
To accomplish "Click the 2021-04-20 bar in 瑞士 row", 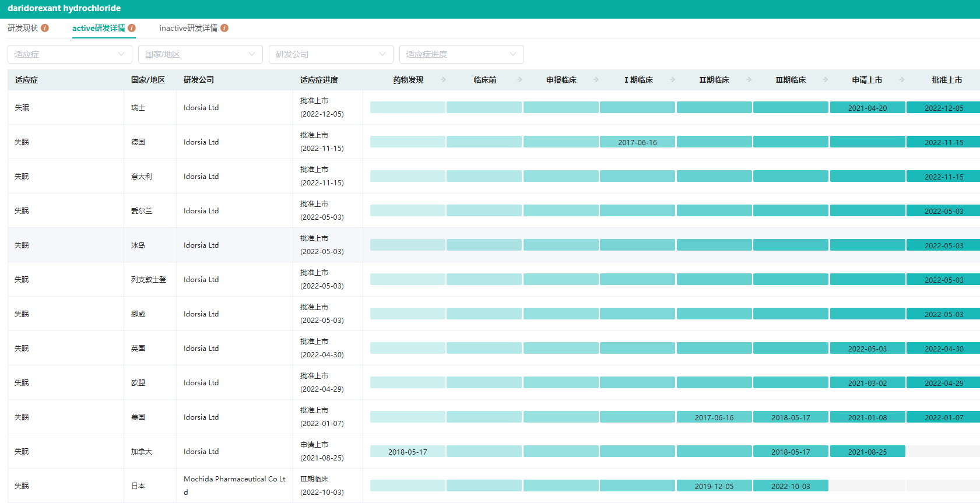I will 867,108.
